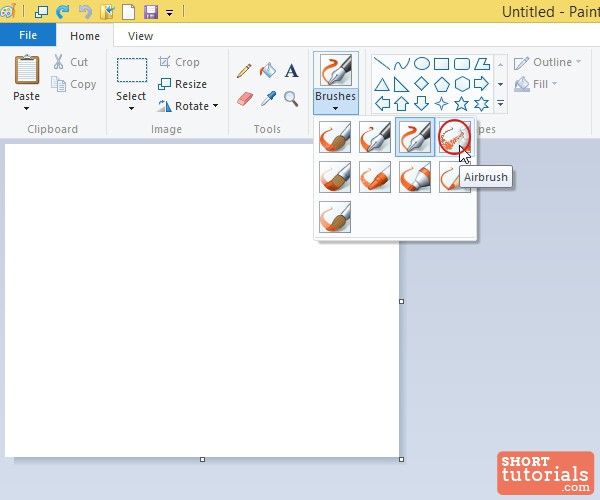This screenshot has width=600, height=500.
Task: Click the Copy button
Action: [73, 84]
